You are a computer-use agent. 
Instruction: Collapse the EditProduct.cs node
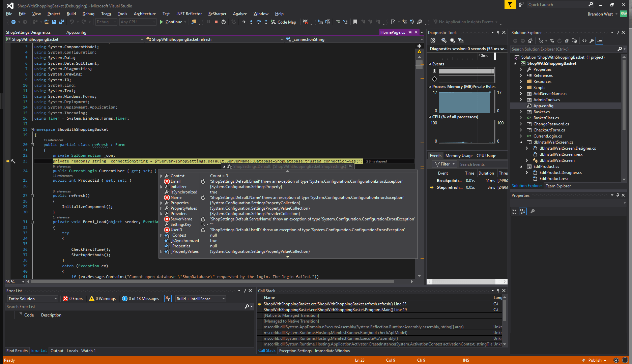point(521,166)
